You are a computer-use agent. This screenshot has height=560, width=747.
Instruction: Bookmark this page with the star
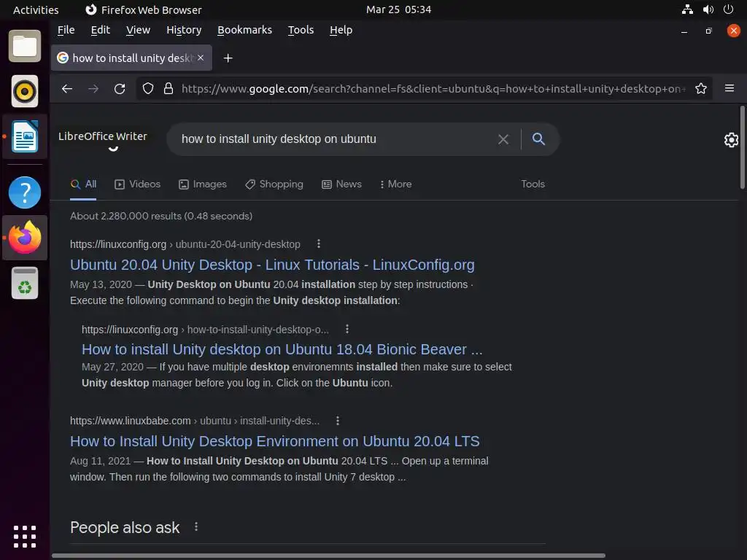click(x=701, y=88)
